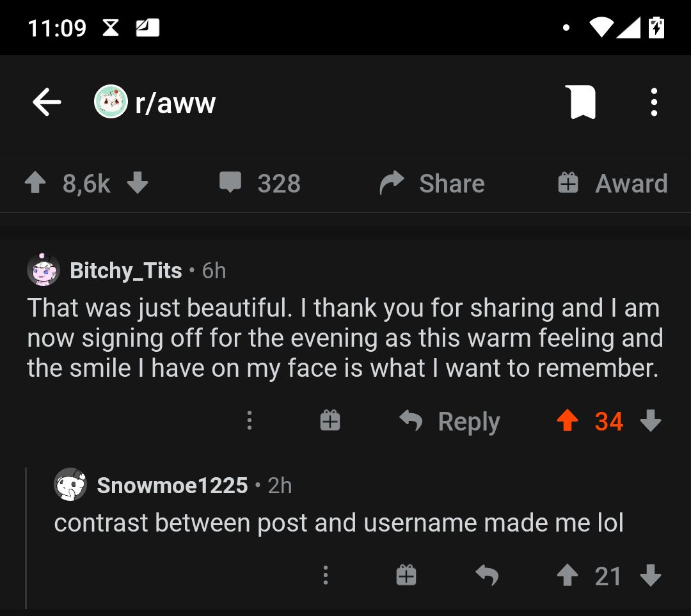Viewport: 691px width, 616px height.
Task: Reply to the first comment
Action: (450, 422)
